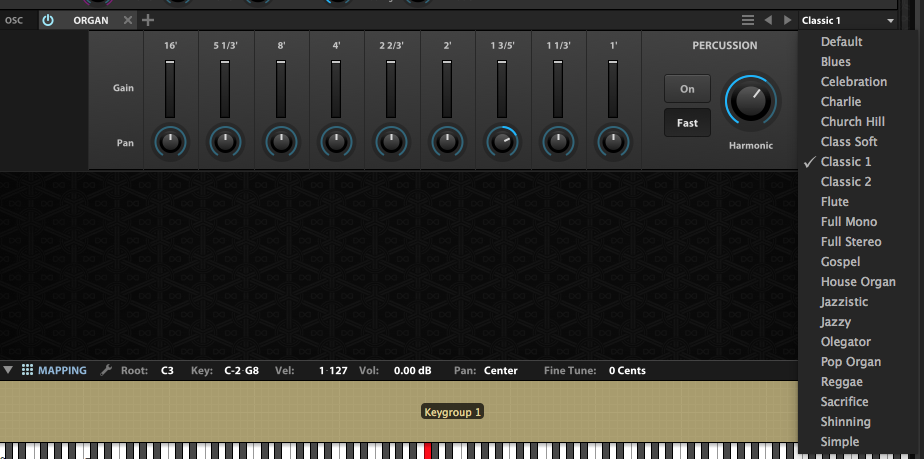Click the Vel range 1·127

[x=333, y=371]
